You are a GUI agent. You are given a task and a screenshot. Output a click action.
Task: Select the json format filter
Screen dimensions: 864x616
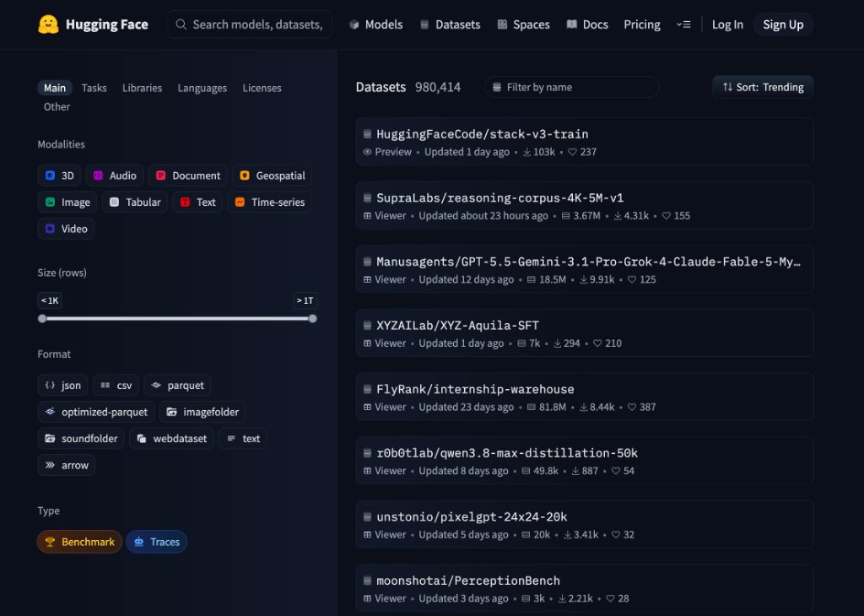(x=62, y=385)
